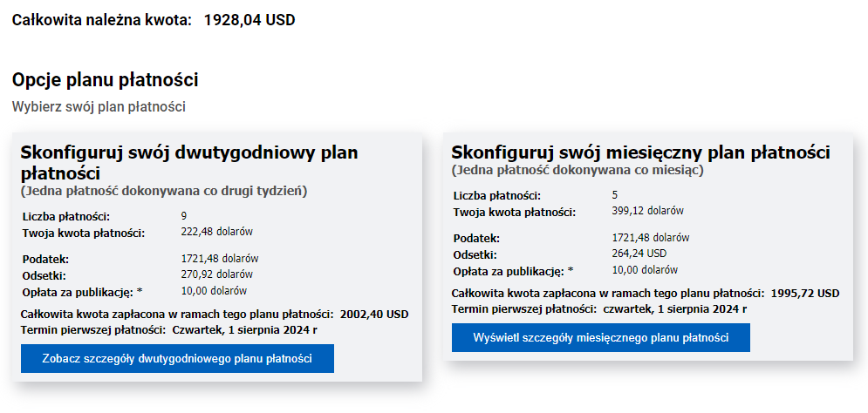Click the 'Wybierz swój plan płatności' subtitle
The height and width of the screenshot is (413, 868).
[x=99, y=106]
